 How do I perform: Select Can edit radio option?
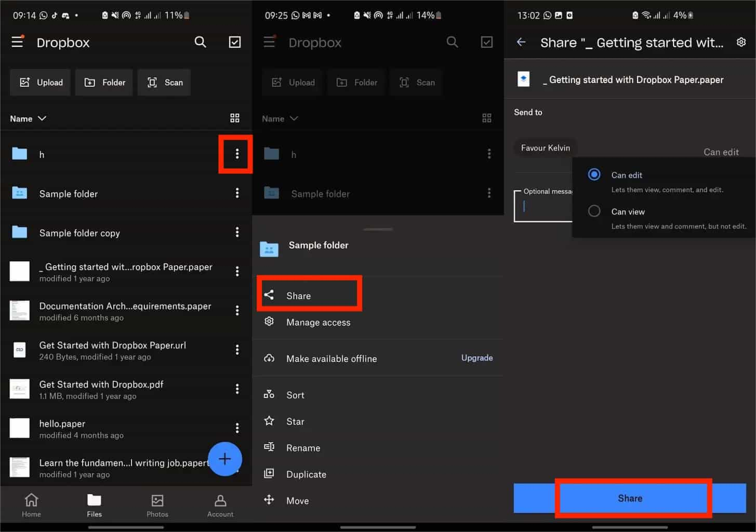click(x=594, y=175)
